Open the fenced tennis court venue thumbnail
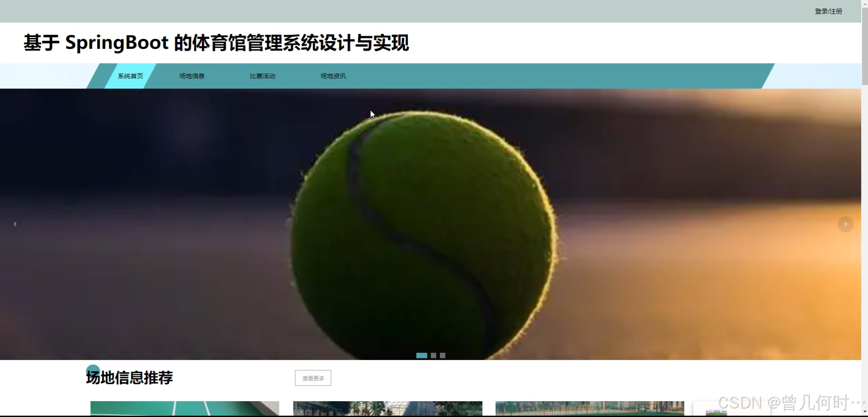 pos(589,409)
